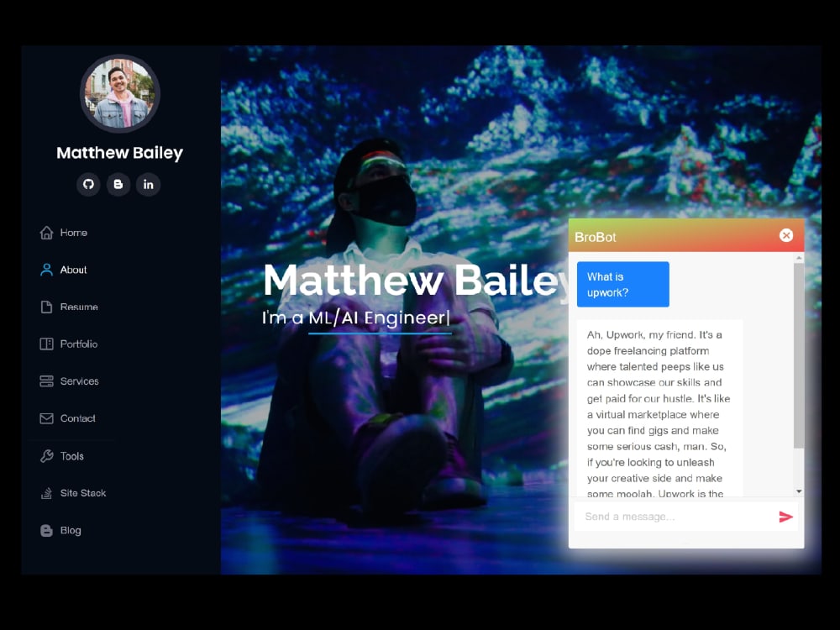
Task: Close the BroBot chat window
Action: click(786, 235)
